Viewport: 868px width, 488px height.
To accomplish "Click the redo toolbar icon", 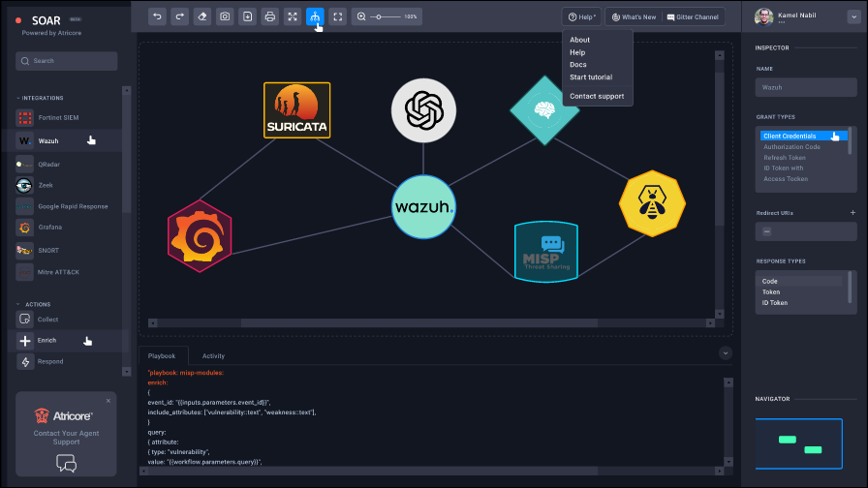I will [180, 16].
